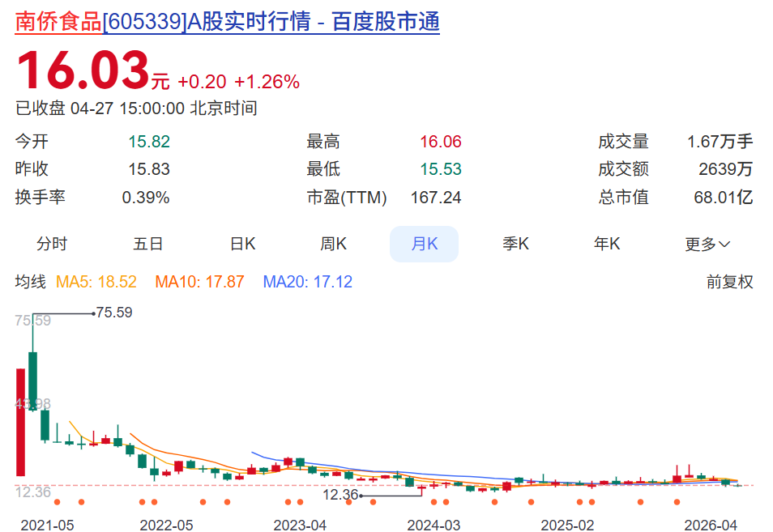The width and height of the screenshot is (773, 532).
Task: Select the highlighted 月K tab
Action: 425,244
